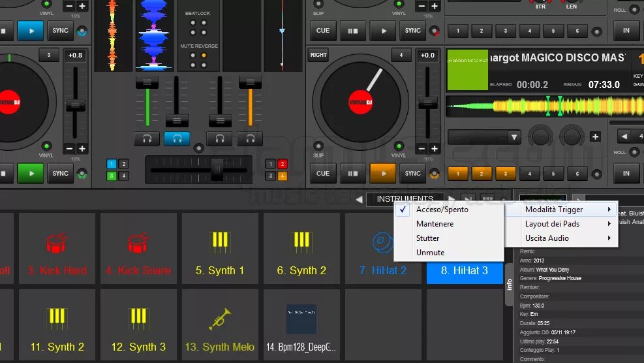Trigger the 6. Synth 2 keyboard pad
Viewport: 644px width, 363px height.
[301, 248]
